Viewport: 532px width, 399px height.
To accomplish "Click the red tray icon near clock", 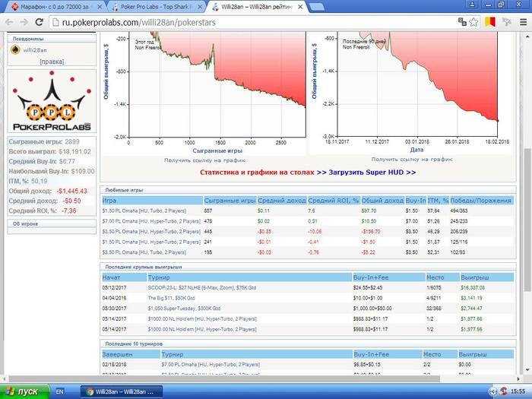I will point(503,391).
